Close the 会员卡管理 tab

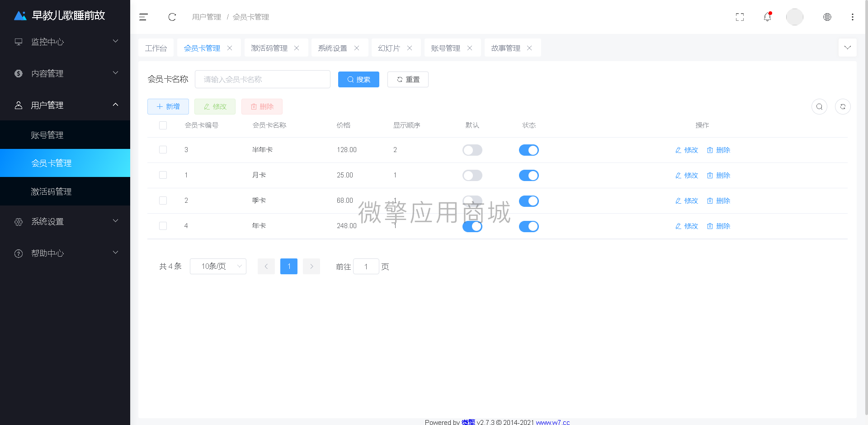point(230,48)
